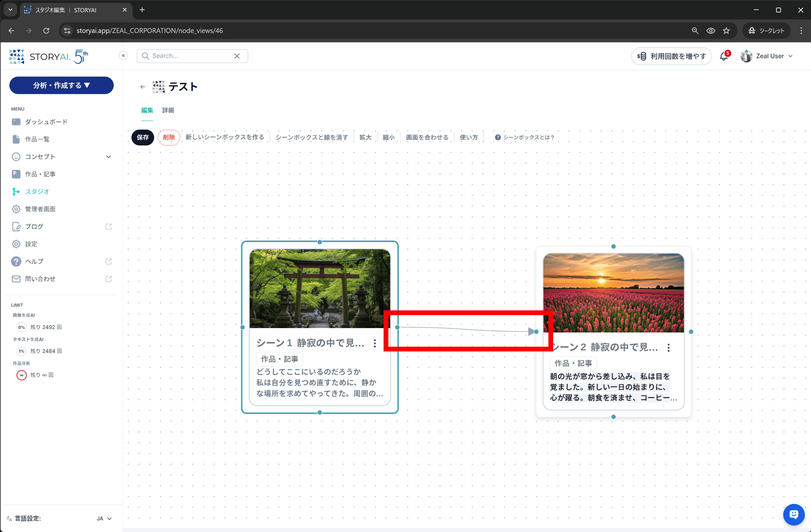This screenshot has height=532, width=811.
Task: Click the STORYAI logo
Action: point(49,57)
